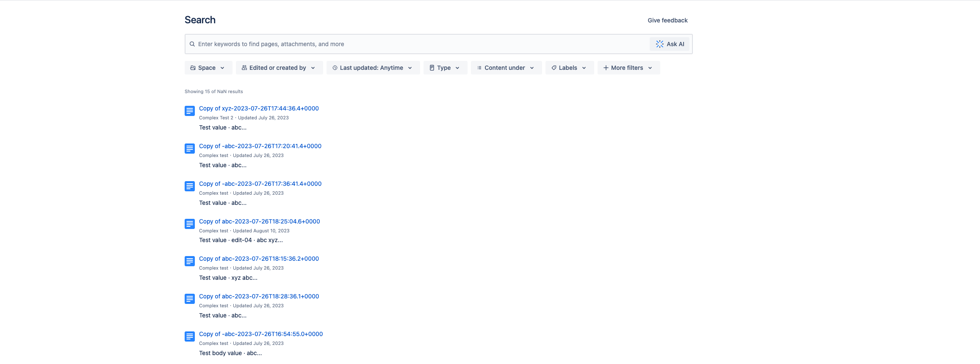
Task: Open the Labels filter dropdown
Action: click(570, 68)
